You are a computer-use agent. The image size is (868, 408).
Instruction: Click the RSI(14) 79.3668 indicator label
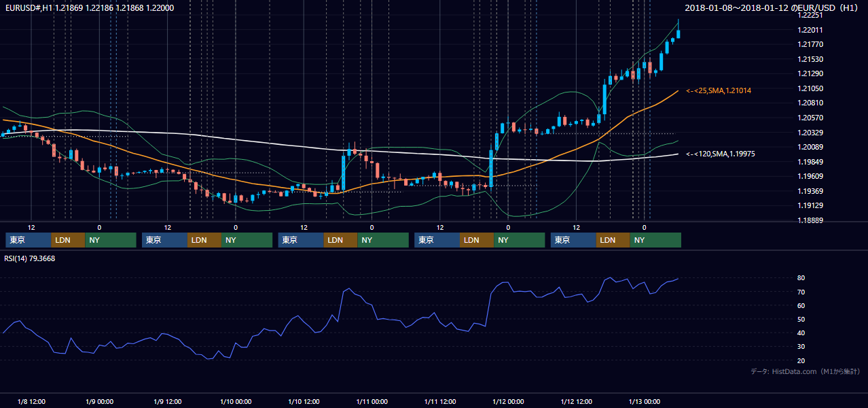click(30, 258)
